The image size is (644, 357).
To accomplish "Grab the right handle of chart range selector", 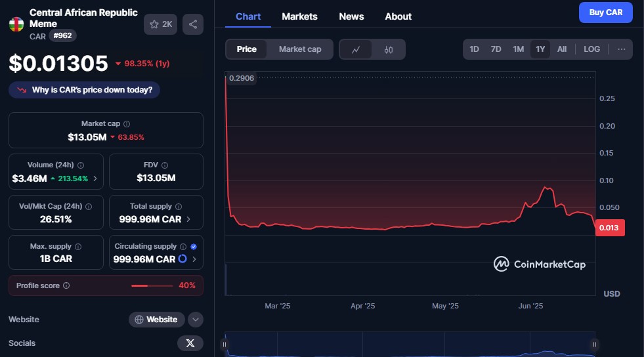I will click(594, 345).
